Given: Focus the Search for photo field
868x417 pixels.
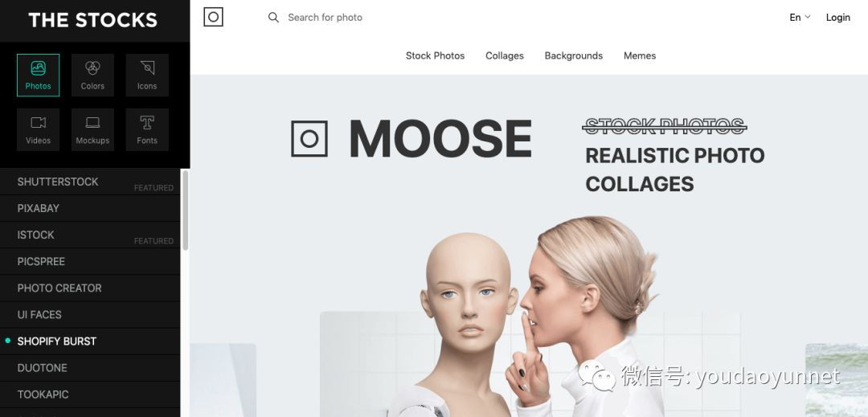Looking at the screenshot, I should [387, 18].
